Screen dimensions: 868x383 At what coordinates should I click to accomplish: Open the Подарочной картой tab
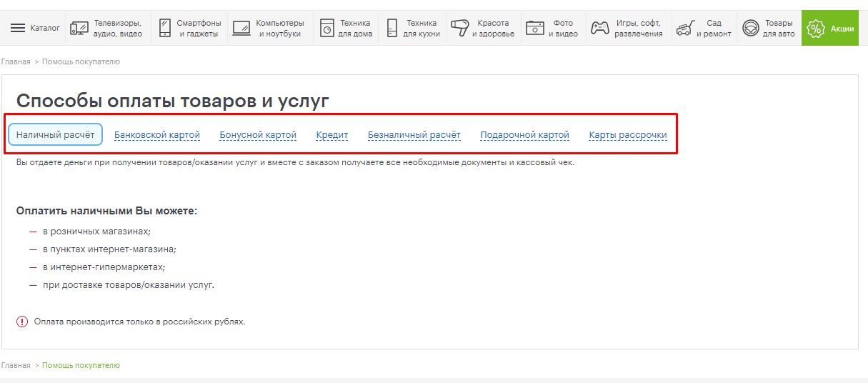coord(525,135)
